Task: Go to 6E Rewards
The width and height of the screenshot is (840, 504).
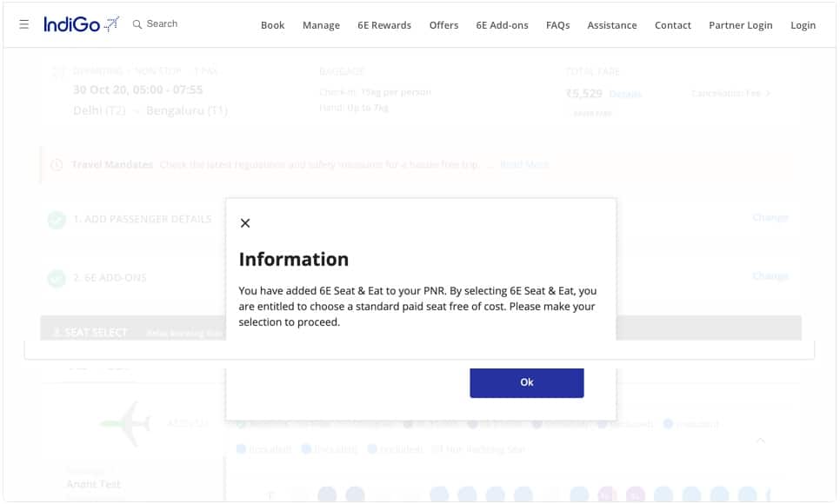Action: 384,25
